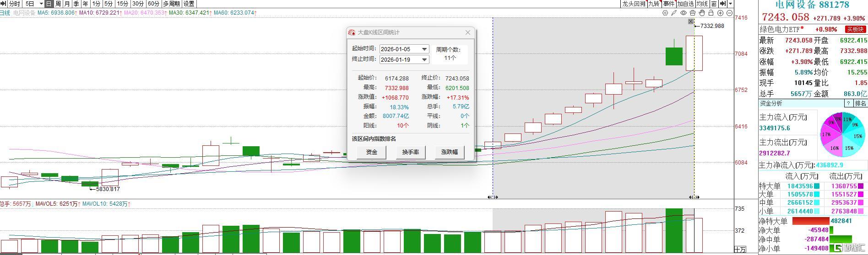Close the 大盘K线区间统计 dialog

click(x=467, y=32)
